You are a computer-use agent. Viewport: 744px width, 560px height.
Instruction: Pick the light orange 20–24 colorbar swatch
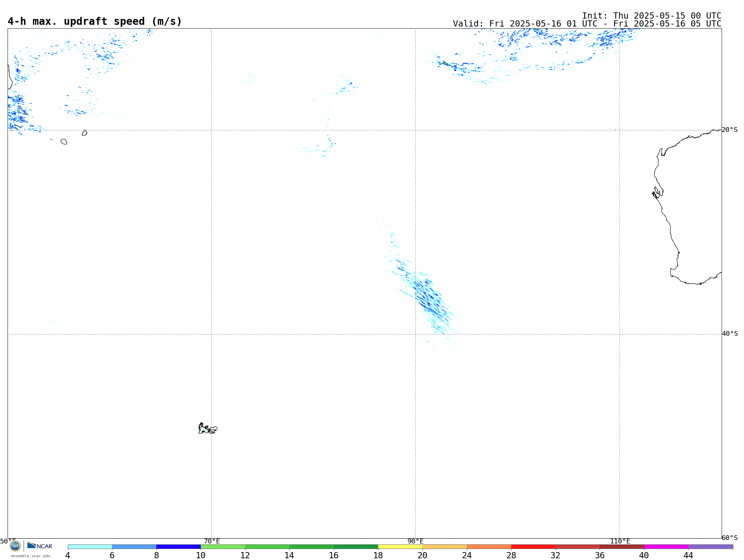click(445, 547)
